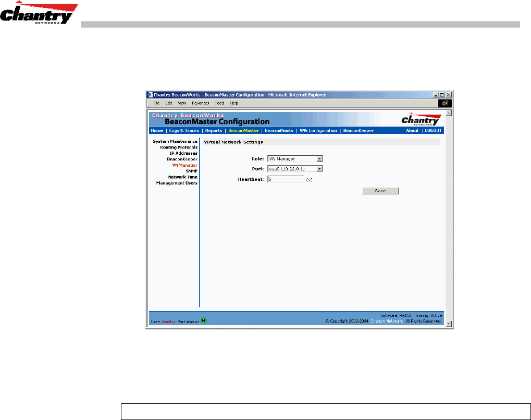Viewport: 531px width, 420px height.
Task: Open the BeaconPoints tab
Action: tap(279, 130)
